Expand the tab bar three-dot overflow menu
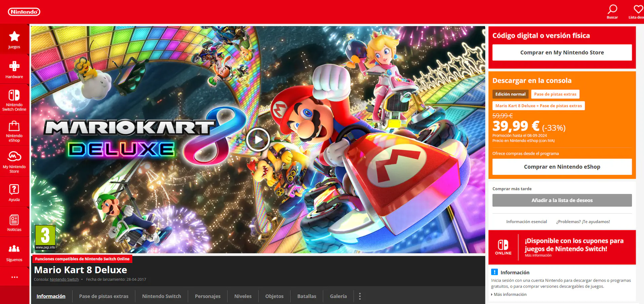The image size is (644, 304). (x=360, y=296)
